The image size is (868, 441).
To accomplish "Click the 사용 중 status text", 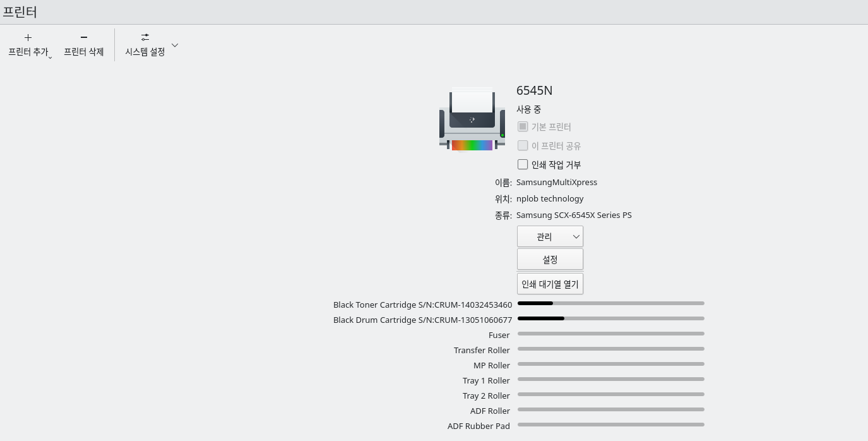I will [x=528, y=109].
